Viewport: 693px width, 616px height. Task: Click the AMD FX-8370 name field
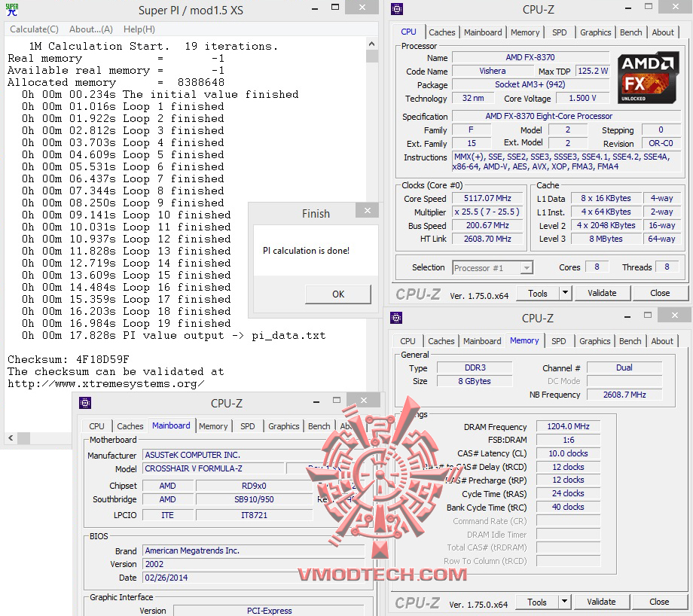pos(530,57)
